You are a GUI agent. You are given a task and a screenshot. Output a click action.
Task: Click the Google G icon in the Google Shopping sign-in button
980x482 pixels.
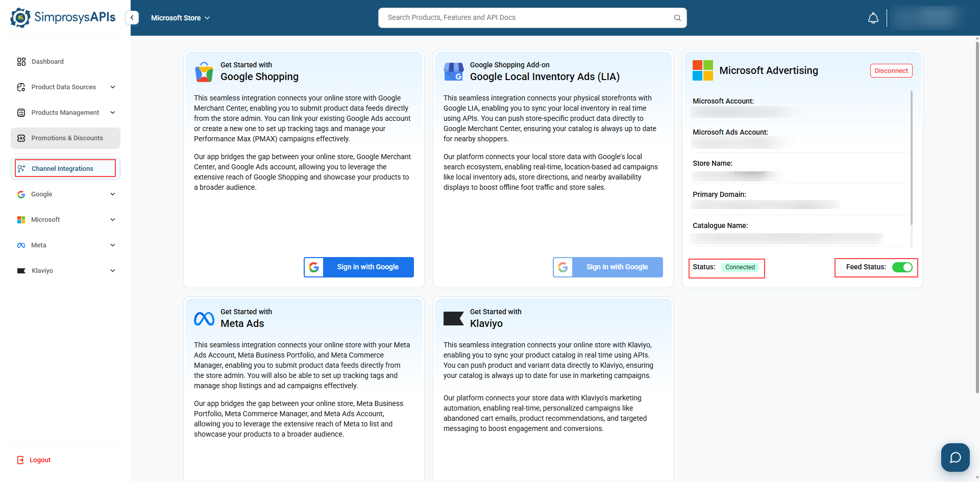click(x=314, y=267)
